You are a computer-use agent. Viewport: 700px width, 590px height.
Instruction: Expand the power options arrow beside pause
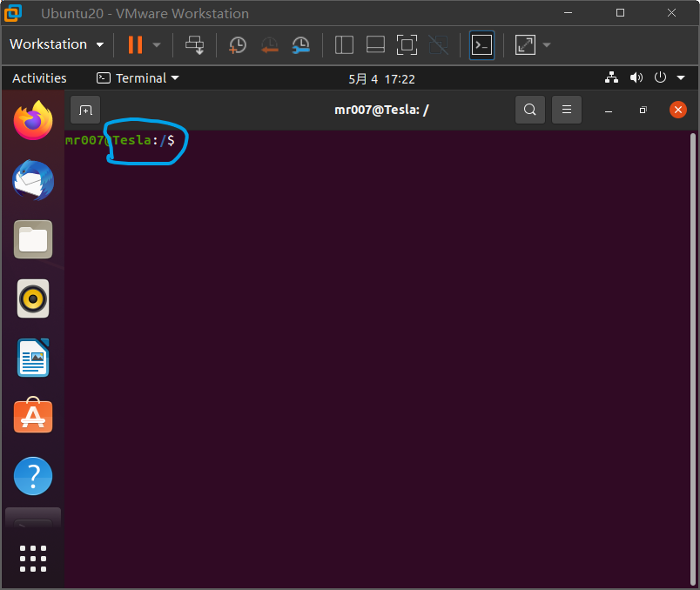(x=156, y=44)
